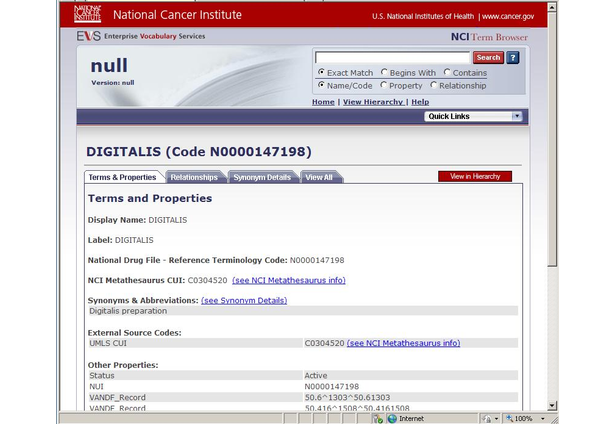Click the search text input field
This screenshot has width=615, height=424.
(x=392, y=58)
